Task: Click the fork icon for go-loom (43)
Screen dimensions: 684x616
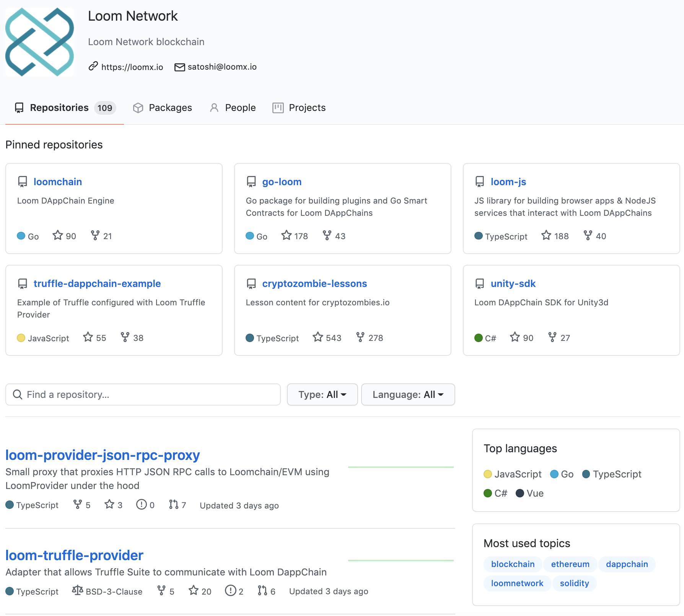Action: (327, 235)
